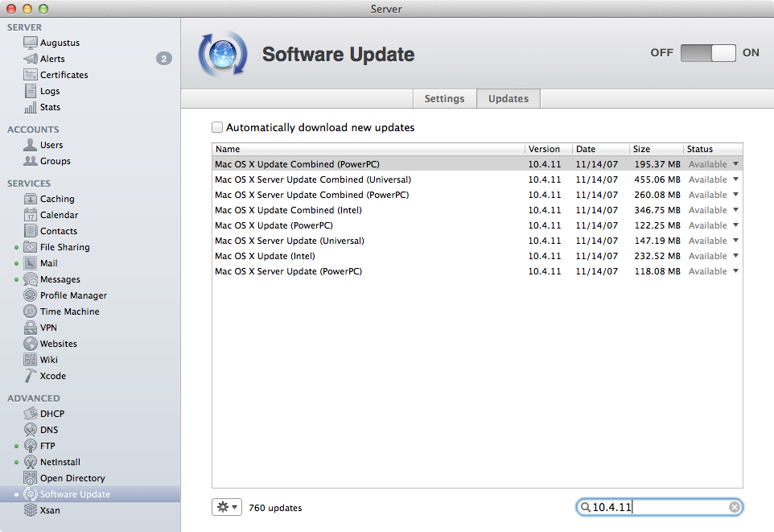Screen dimensions: 774x532
Task: Clear the search field with X button
Action: (x=734, y=507)
